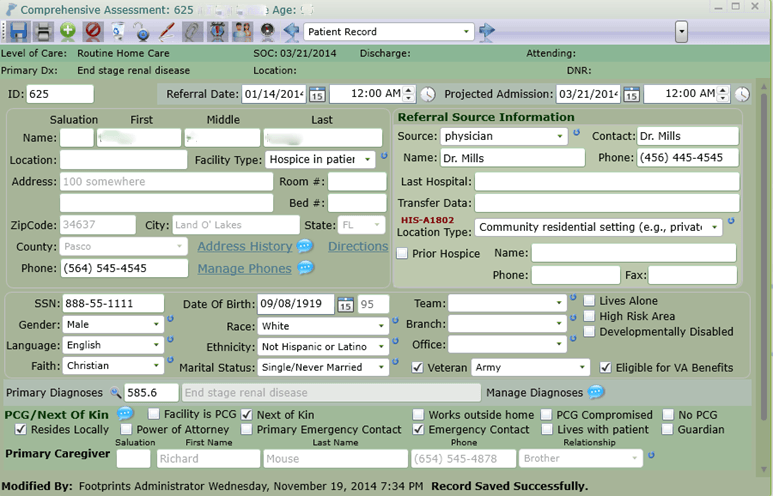Go to next section with right arrow
The width and height of the screenshot is (773, 496).
pos(487,32)
